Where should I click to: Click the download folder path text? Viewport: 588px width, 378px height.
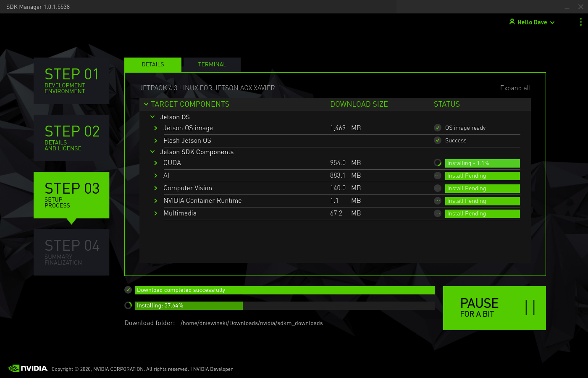pyautogui.click(x=252, y=323)
